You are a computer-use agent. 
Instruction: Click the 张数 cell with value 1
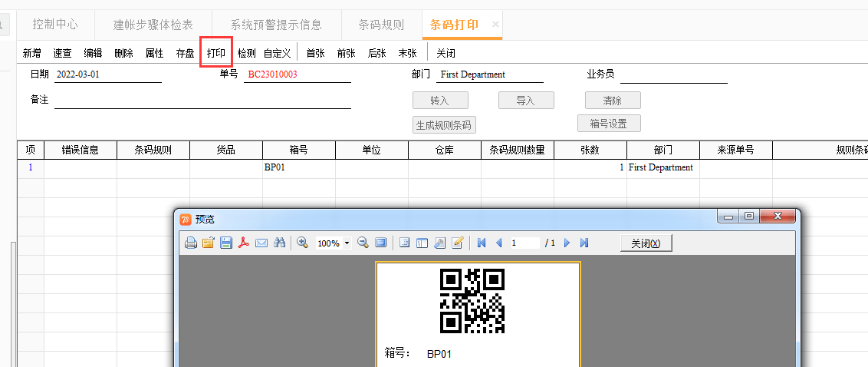pyautogui.click(x=590, y=167)
